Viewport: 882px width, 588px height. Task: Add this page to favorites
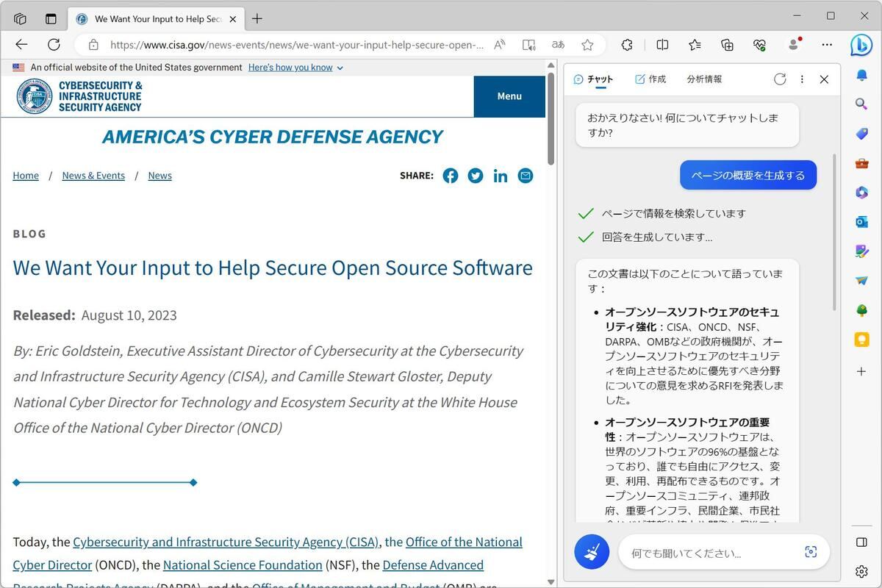[x=587, y=45]
